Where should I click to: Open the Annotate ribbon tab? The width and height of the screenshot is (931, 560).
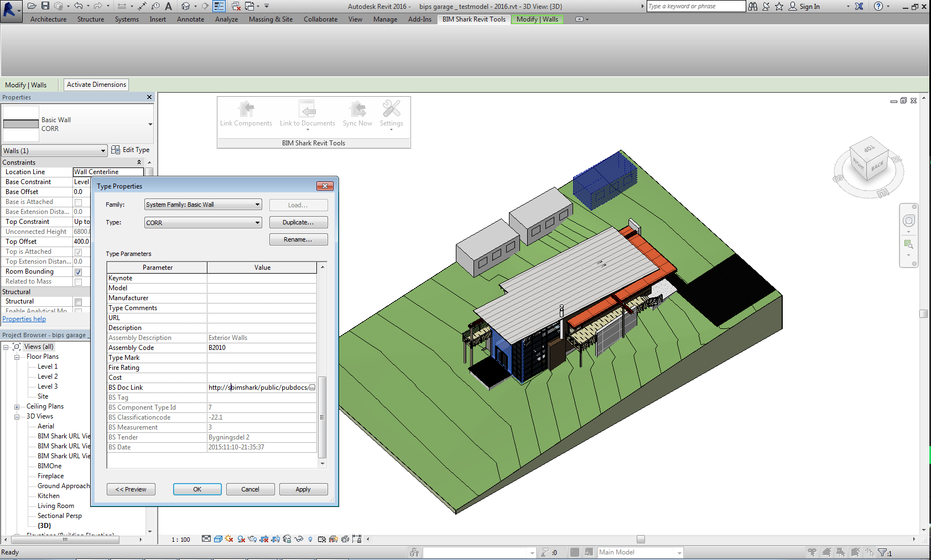190,19
